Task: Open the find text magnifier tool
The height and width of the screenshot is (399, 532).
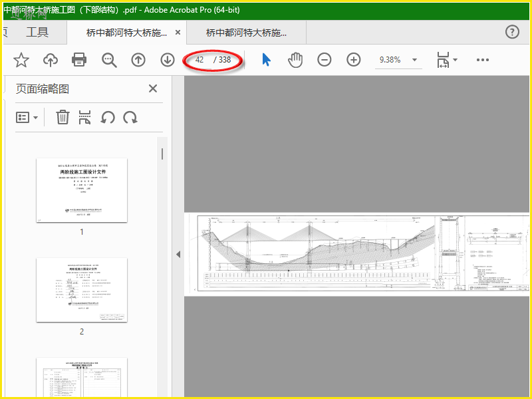Action: 109,60
